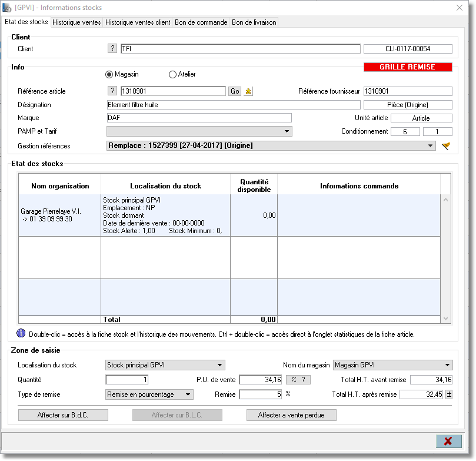476x461 pixels.
Task: Select the Magasin radio button
Action: (109, 74)
